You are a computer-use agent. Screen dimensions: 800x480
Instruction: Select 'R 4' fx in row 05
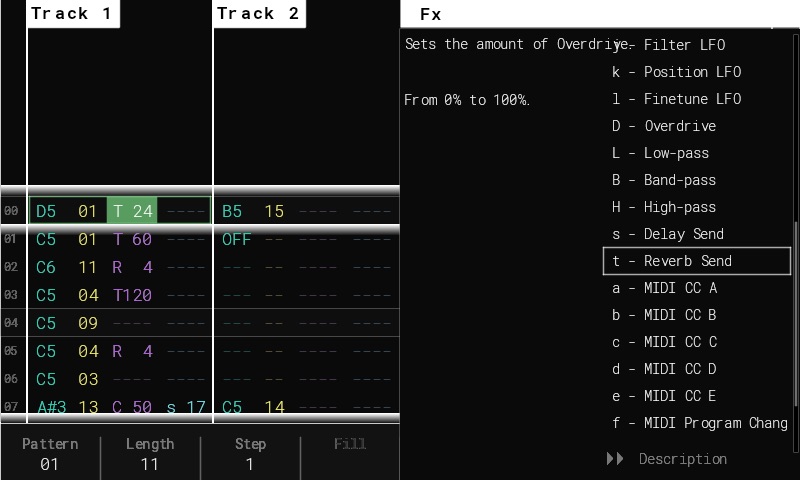point(132,351)
